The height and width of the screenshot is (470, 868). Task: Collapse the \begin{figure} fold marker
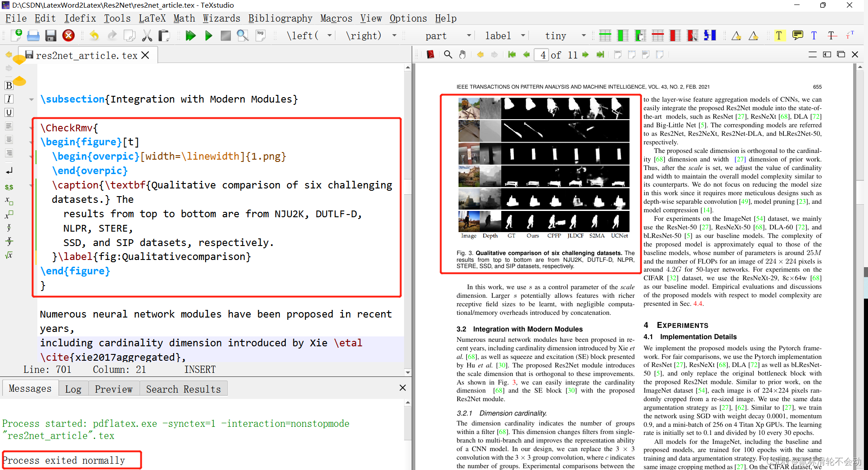pos(31,142)
